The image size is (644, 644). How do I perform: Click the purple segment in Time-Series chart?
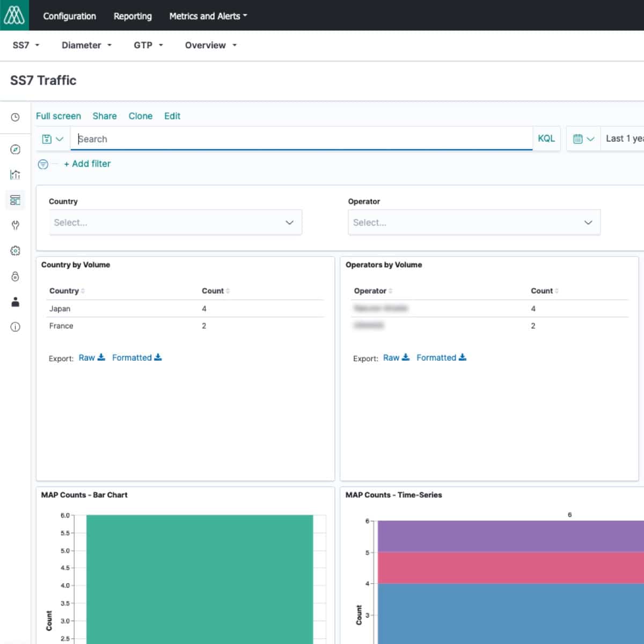[511, 536]
